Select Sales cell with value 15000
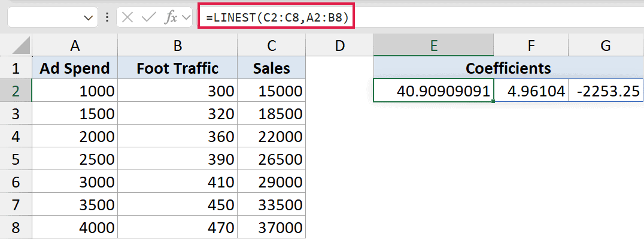 point(272,90)
